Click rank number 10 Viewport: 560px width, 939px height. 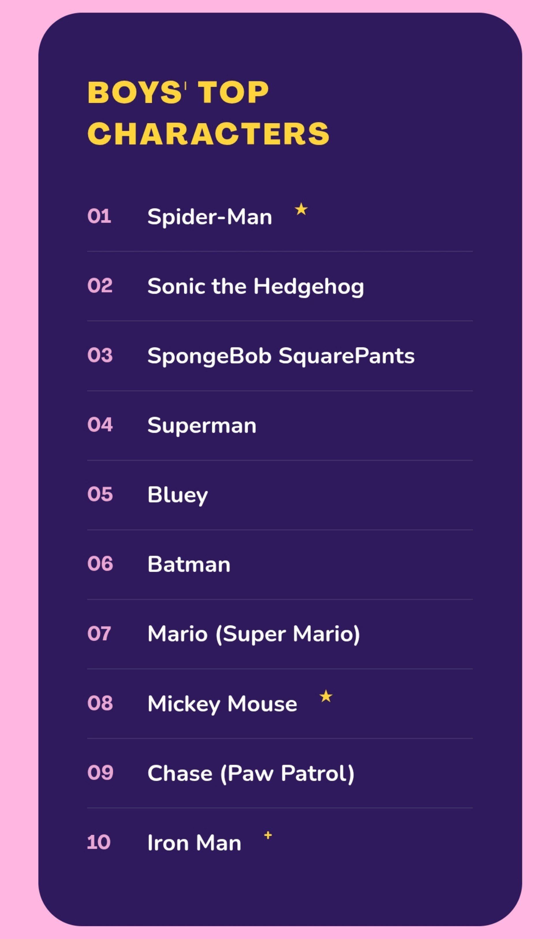(x=98, y=842)
